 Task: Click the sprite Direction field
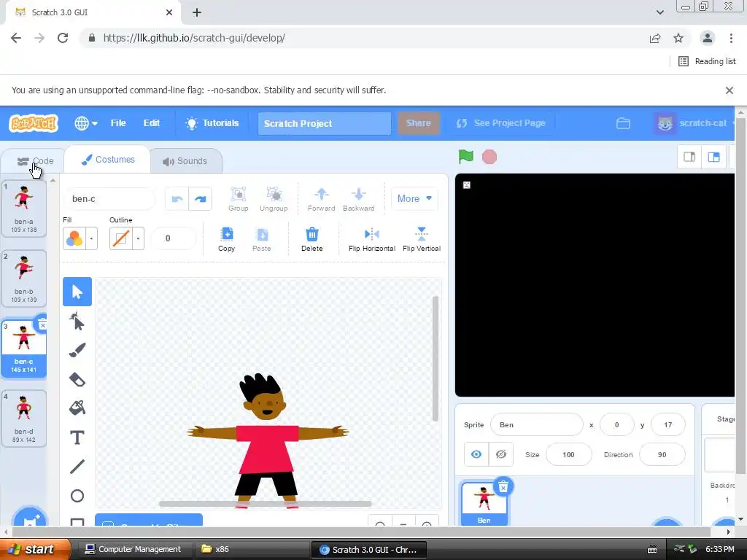coord(662,454)
